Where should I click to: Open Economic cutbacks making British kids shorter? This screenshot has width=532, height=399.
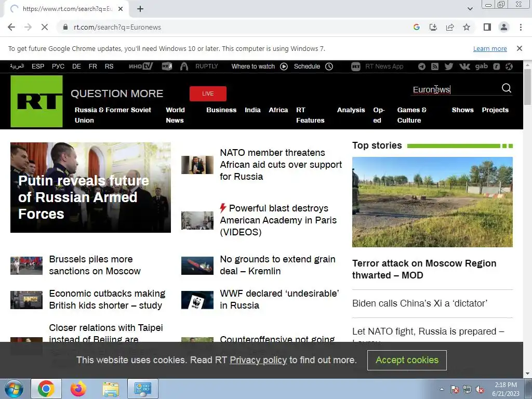click(x=107, y=299)
